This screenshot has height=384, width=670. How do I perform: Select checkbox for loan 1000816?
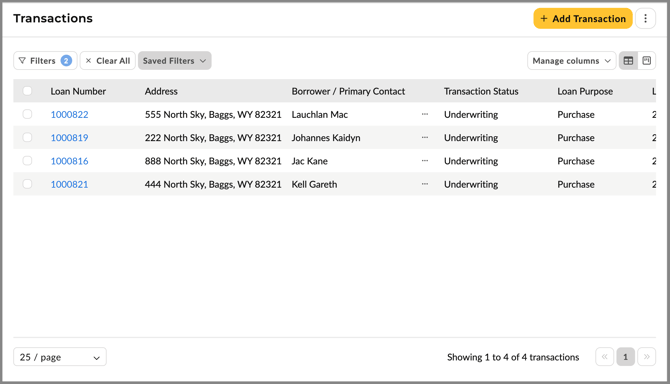click(27, 161)
